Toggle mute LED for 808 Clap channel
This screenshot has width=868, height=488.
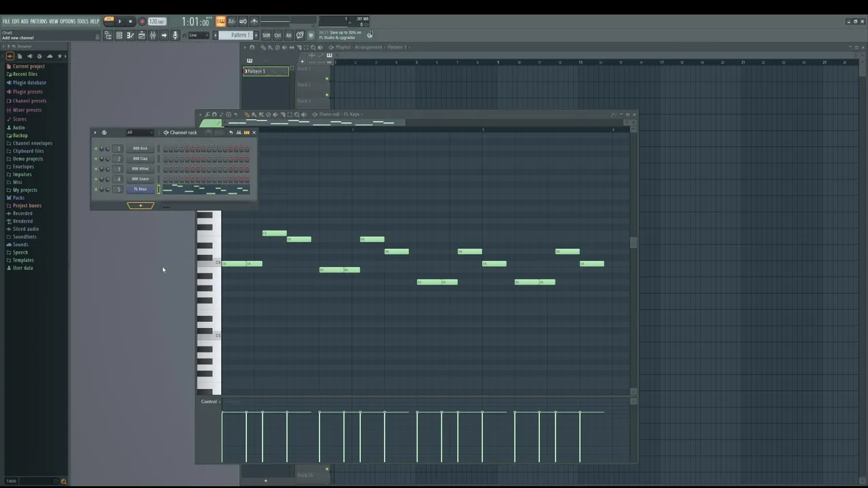(96, 159)
